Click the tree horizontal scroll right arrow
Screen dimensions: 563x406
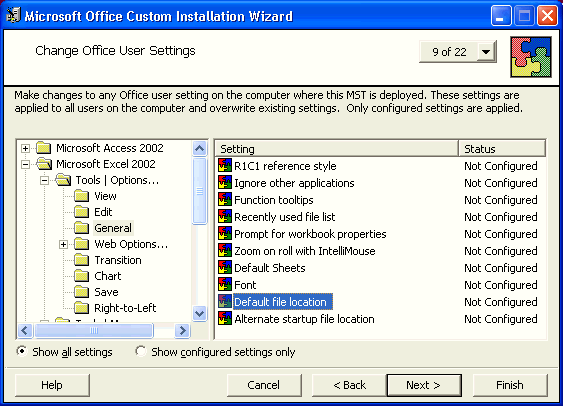(182, 330)
